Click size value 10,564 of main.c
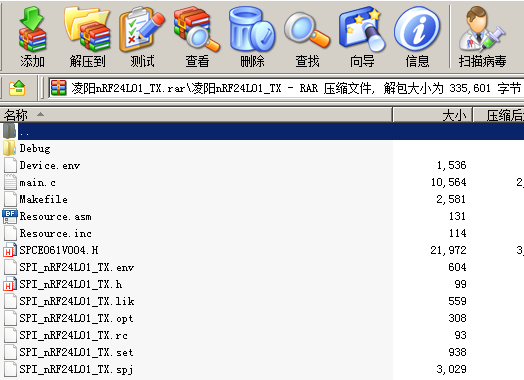Image resolution: width=524 pixels, height=380 pixels. click(448, 182)
